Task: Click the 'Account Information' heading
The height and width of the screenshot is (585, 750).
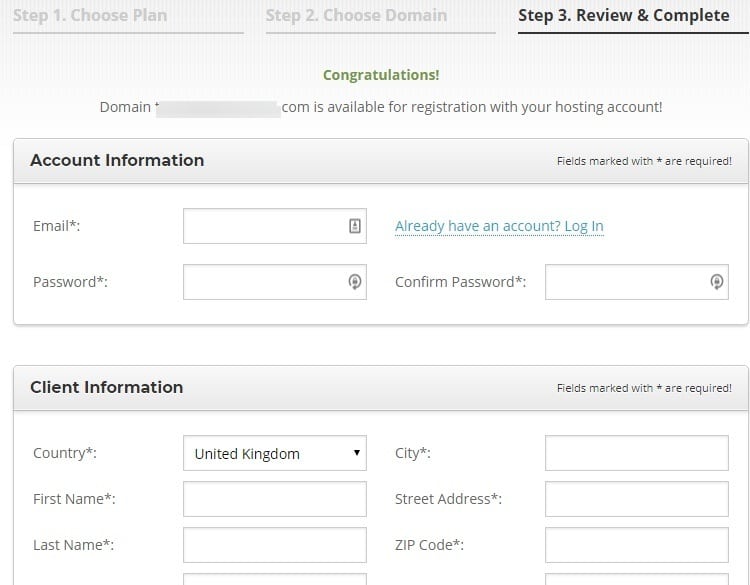Action: click(117, 160)
